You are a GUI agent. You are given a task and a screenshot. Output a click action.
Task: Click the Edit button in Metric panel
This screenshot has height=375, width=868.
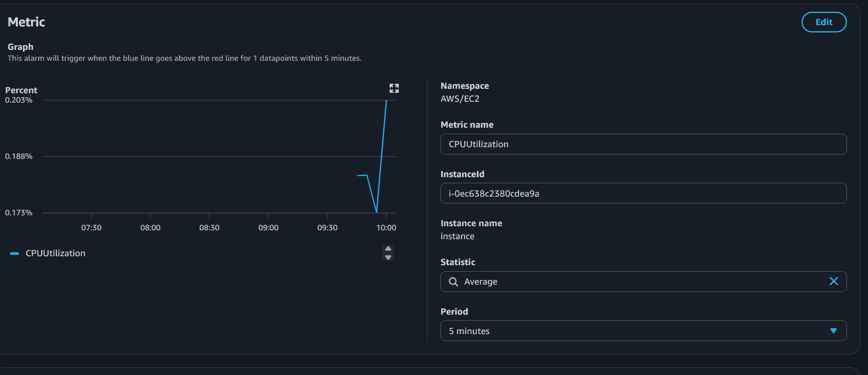(823, 22)
